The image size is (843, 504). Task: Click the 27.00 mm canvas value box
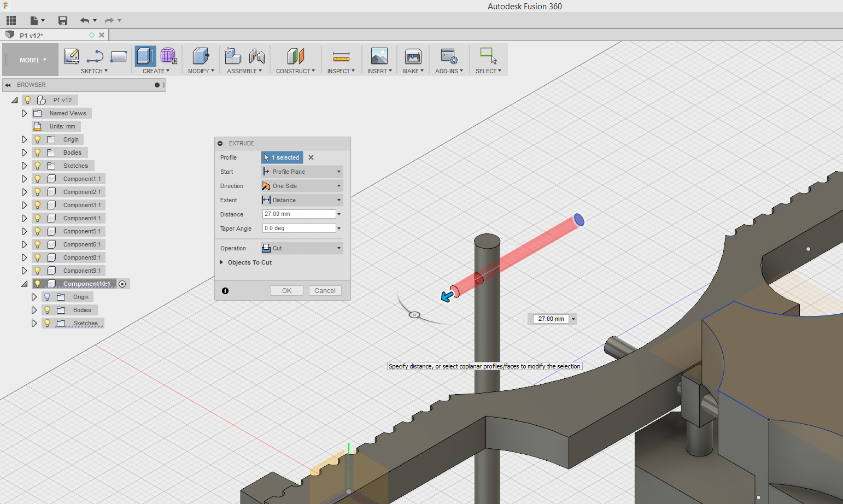pos(551,319)
